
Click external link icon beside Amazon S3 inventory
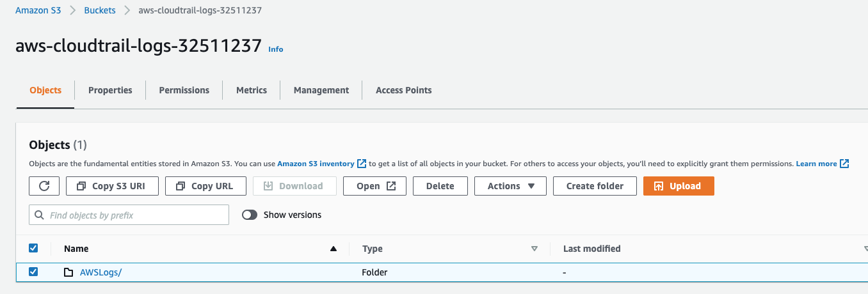pyautogui.click(x=362, y=164)
